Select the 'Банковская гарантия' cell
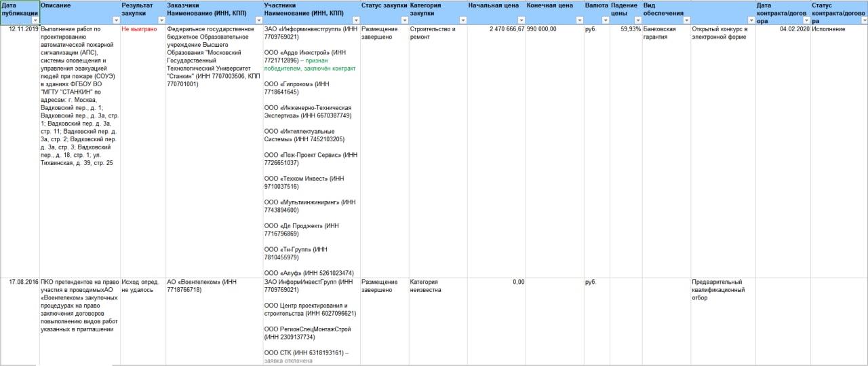This screenshot has width=868, height=366. point(666,151)
